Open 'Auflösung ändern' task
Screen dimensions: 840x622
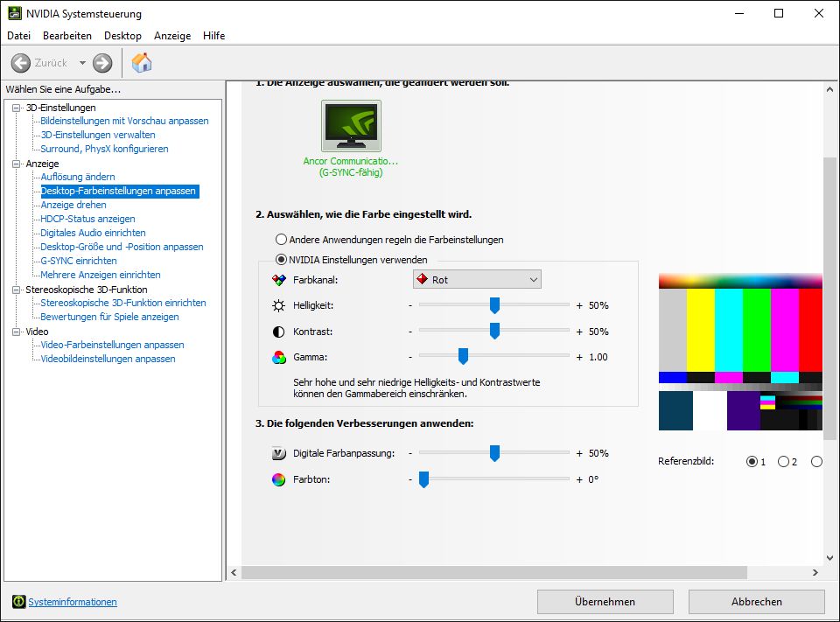[78, 177]
